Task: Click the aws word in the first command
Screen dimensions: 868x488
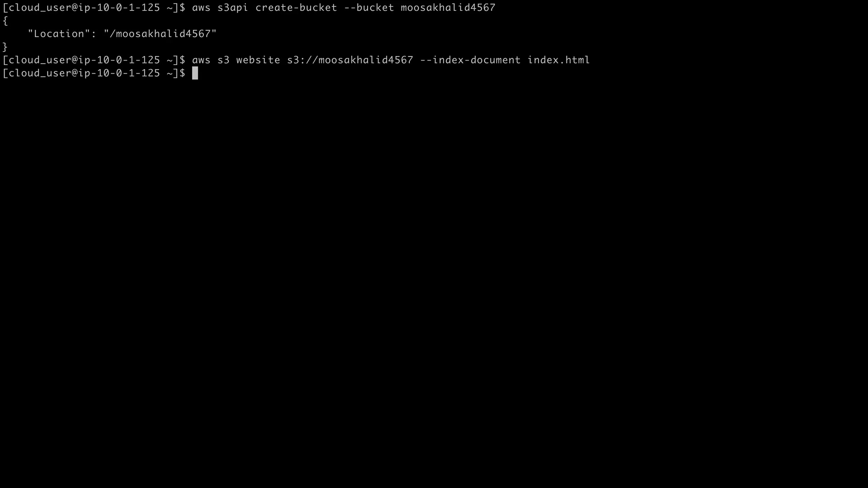Action: (201, 8)
